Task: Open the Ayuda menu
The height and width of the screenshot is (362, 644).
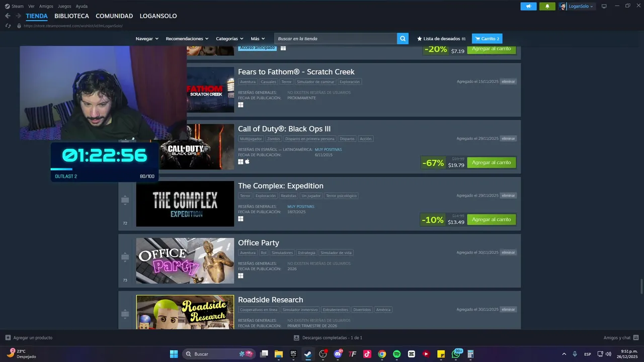Action: [x=82, y=6]
